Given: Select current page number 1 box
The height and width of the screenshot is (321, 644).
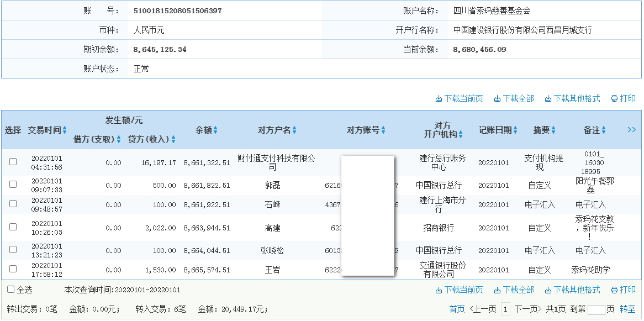Looking at the screenshot, I should pos(505,309).
